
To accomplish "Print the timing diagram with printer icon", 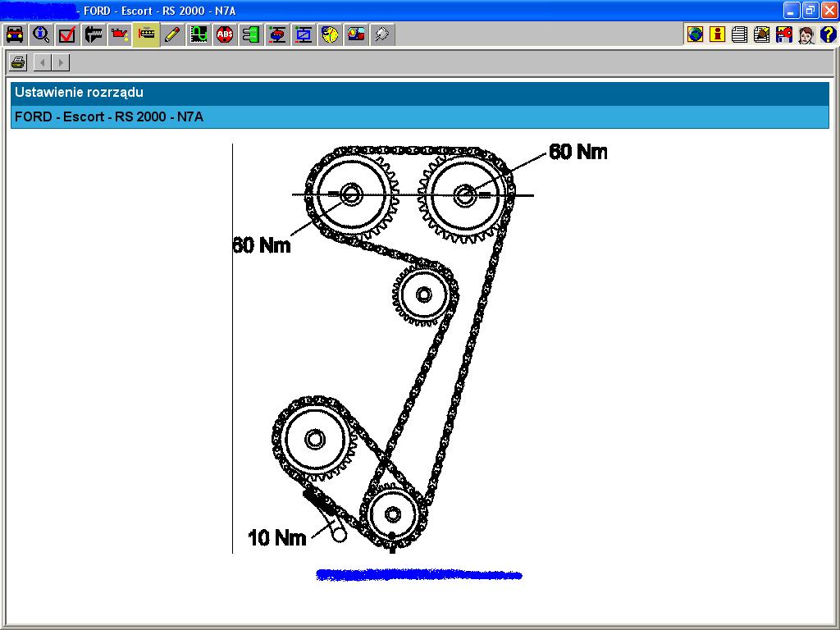I will 19,62.
